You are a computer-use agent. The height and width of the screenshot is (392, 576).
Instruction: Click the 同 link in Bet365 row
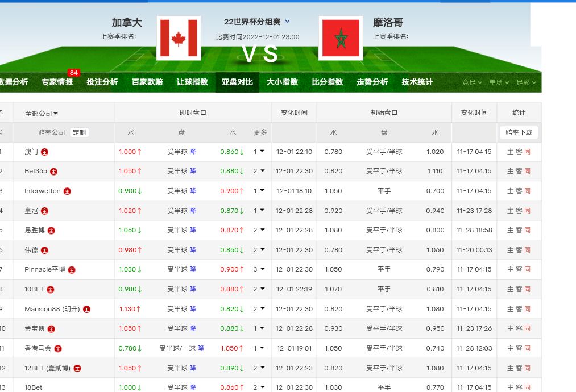pyautogui.click(x=527, y=171)
